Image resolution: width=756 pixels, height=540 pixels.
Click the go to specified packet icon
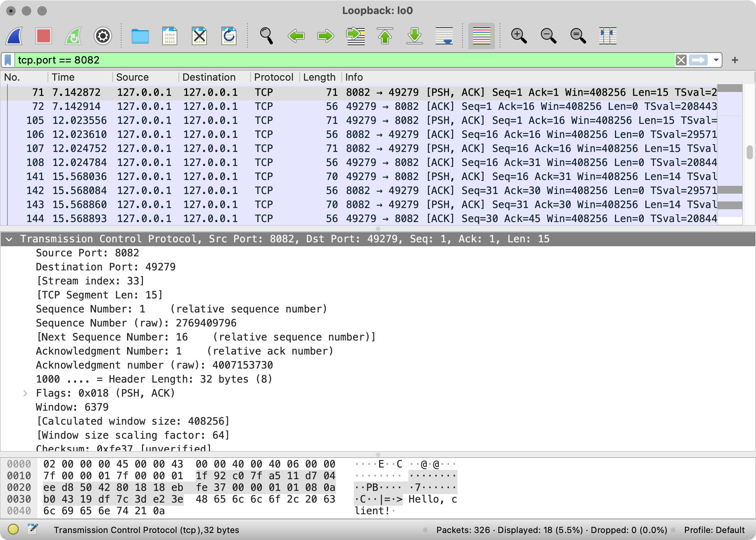coord(355,36)
